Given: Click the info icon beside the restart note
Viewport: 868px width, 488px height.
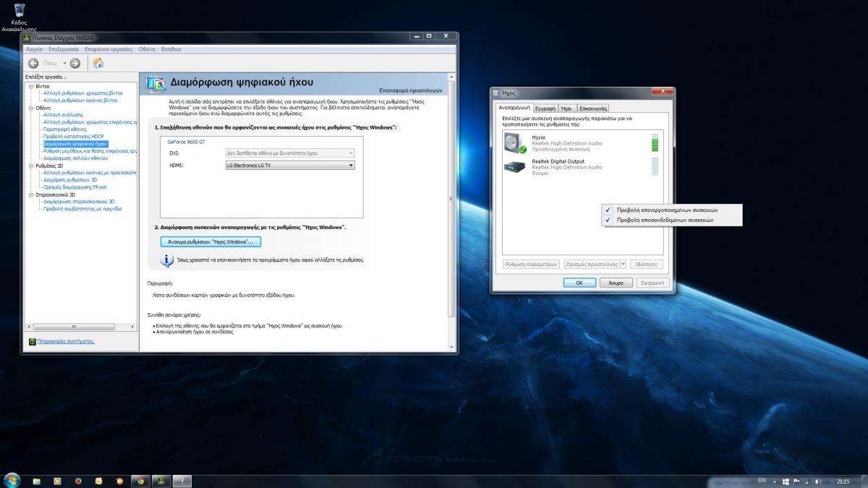Looking at the screenshot, I should pyautogui.click(x=166, y=259).
